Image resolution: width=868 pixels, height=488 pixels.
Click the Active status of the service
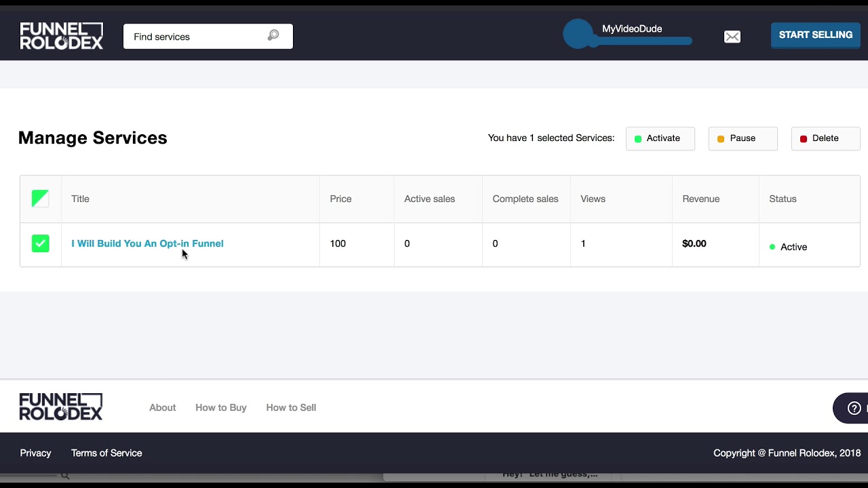789,247
